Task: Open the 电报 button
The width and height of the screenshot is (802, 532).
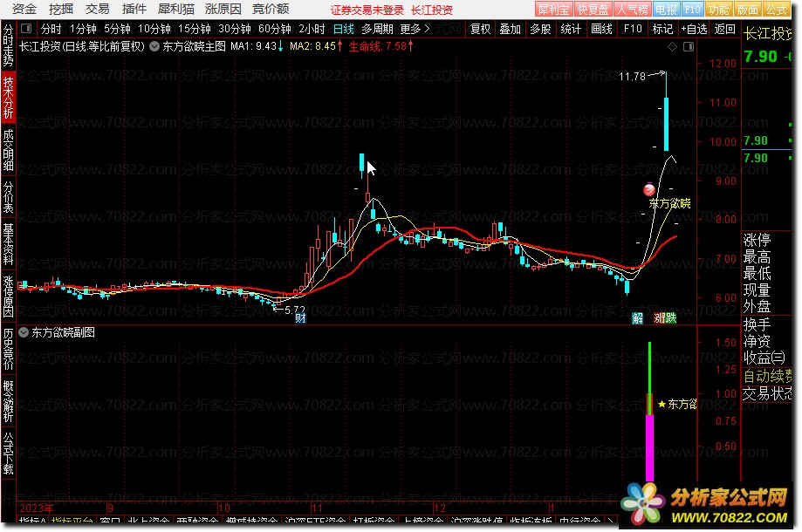Action: [x=666, y=10]
